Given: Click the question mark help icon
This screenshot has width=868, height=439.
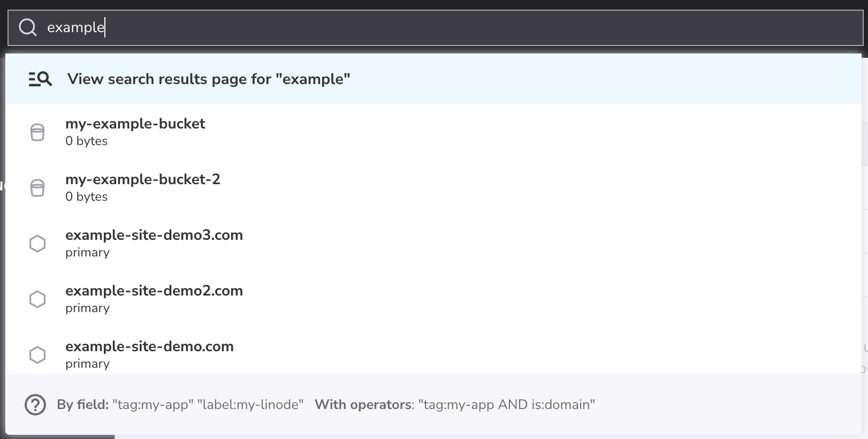Looking at the screenshot, I should pyautogui.click(x=35, y=405).
